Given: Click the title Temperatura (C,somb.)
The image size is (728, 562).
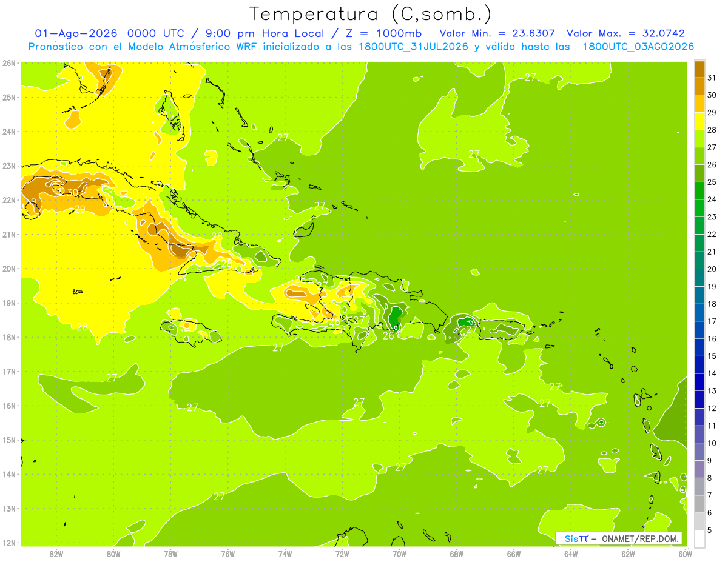Looking at the screenshot, I should tap(370, 14).
